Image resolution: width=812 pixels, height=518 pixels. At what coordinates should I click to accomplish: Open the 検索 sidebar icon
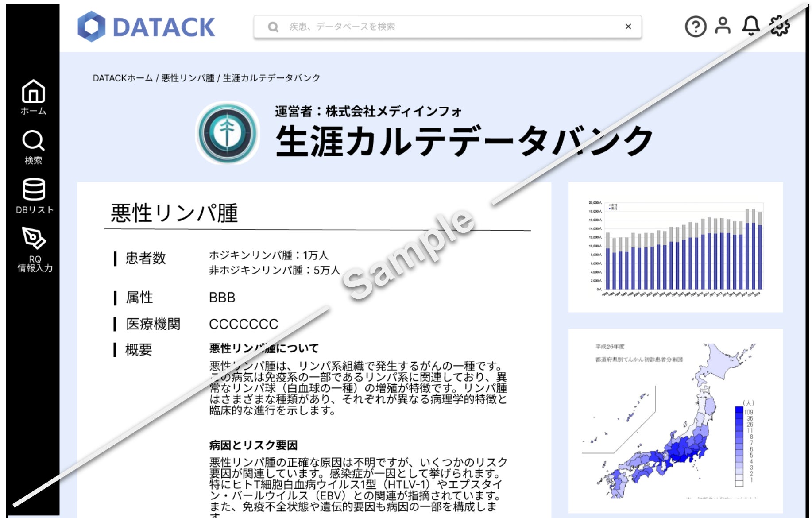pyautogui.click(x=33, y=141)
